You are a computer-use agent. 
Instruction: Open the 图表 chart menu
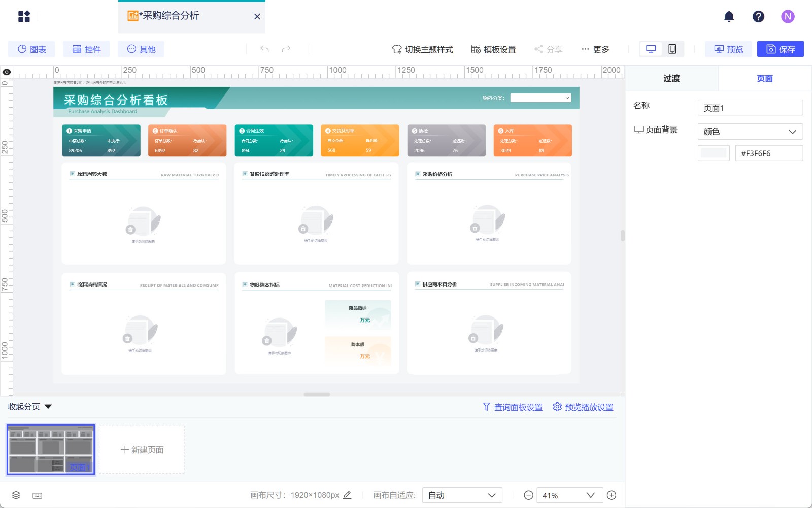pyautogui.click(x=31, y=49)
